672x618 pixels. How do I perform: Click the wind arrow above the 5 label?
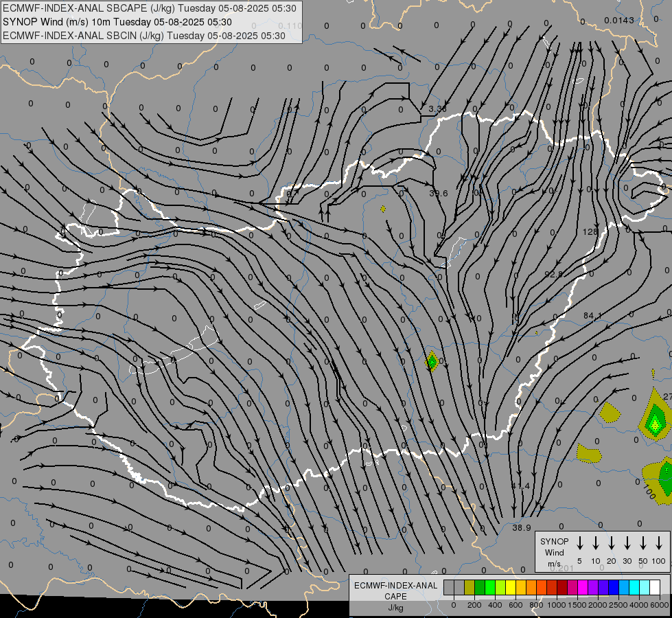click(x=580, y=542)
